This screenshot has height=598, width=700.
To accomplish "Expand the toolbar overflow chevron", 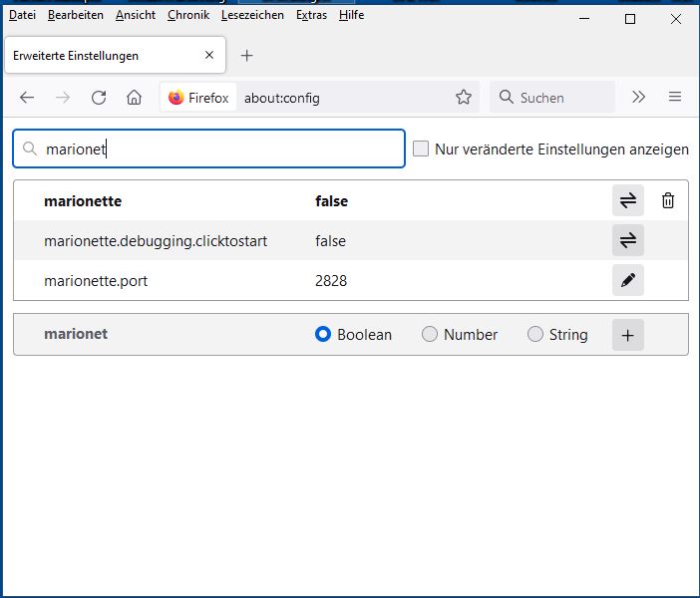I will [639, 97].
